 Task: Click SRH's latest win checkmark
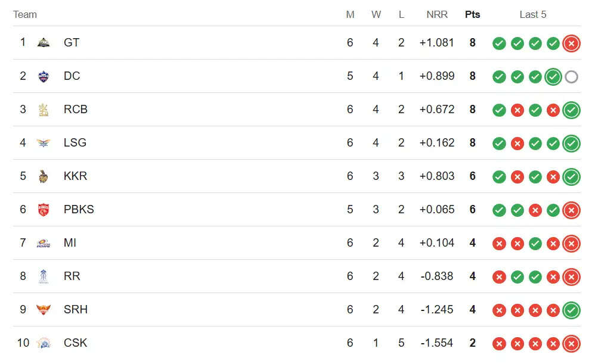[571, 310]
